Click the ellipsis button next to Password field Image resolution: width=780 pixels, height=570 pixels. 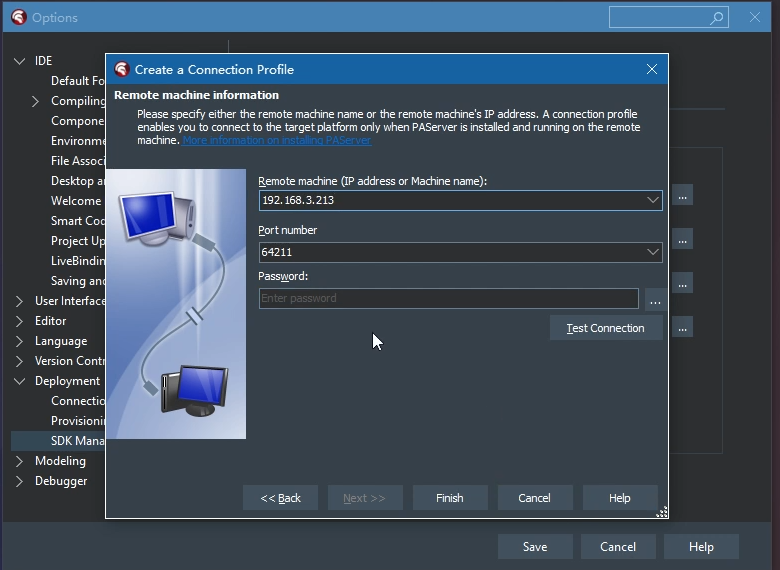coord(654,299)
